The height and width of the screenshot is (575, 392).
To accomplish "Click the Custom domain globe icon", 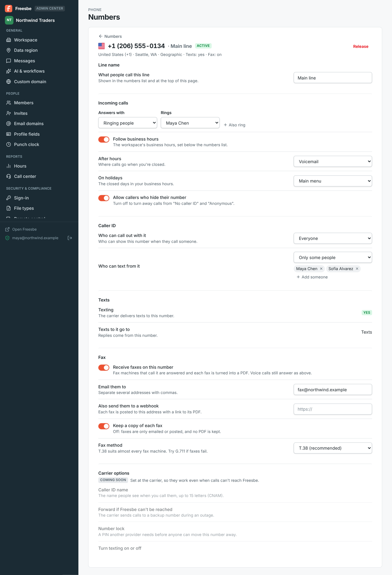I will tap(9, 82).
